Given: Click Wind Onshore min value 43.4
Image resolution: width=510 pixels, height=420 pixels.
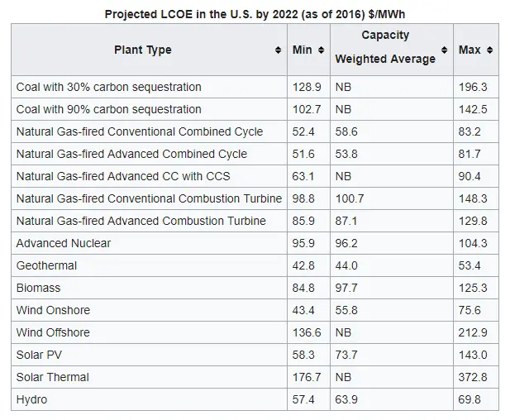Looking at the screenshot, I should (303, 310).
